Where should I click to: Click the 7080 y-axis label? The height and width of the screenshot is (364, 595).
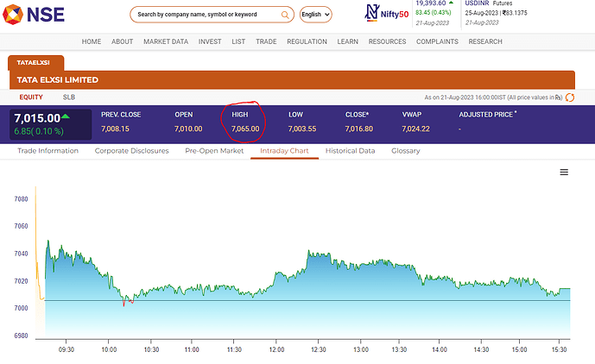click(21, 199)
